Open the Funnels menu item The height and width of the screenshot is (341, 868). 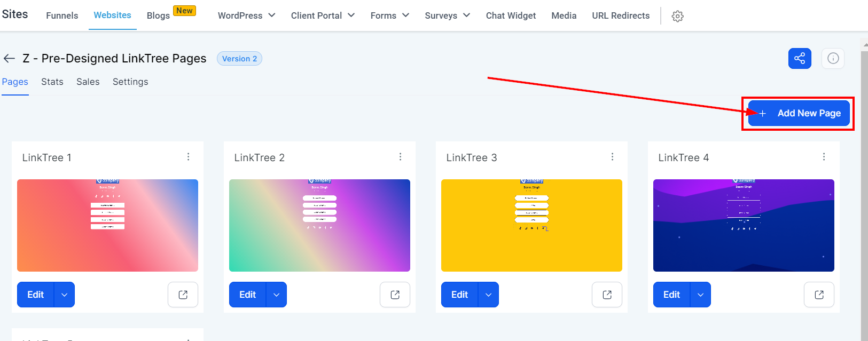tap(62, 15)
